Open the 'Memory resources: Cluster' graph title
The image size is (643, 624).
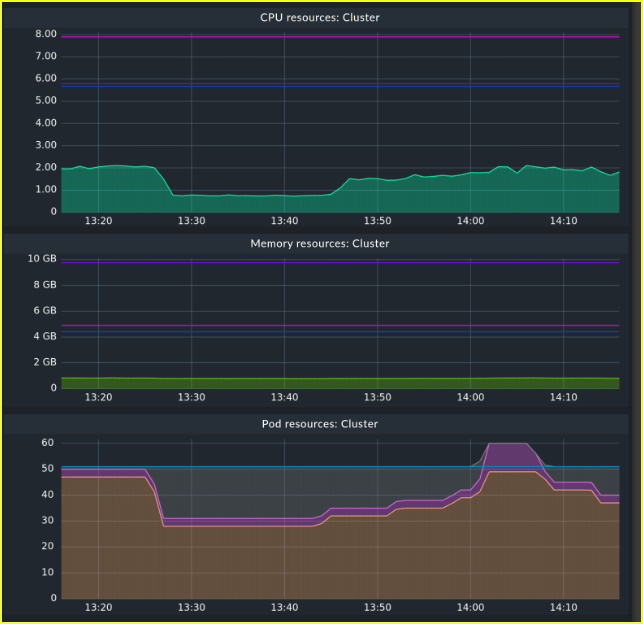319,244
